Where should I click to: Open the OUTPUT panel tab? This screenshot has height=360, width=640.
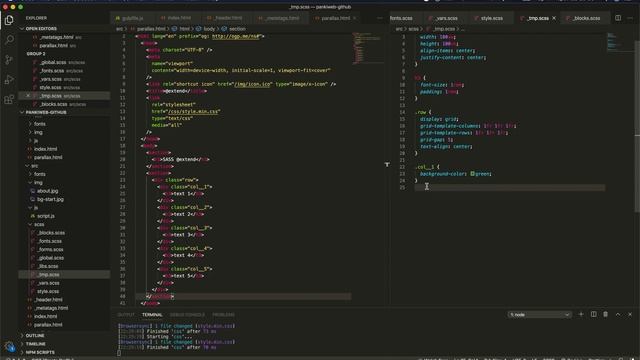click(x=126, y=315)
